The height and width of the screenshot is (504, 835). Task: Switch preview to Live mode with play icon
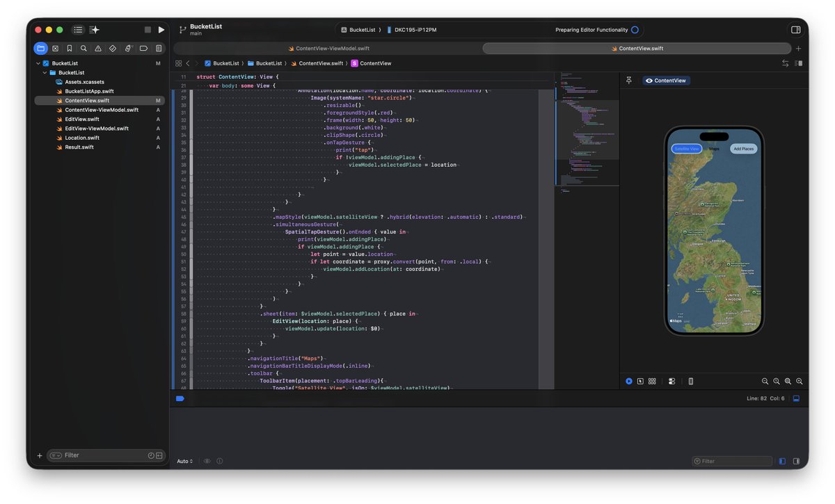(x=628, y=381)
